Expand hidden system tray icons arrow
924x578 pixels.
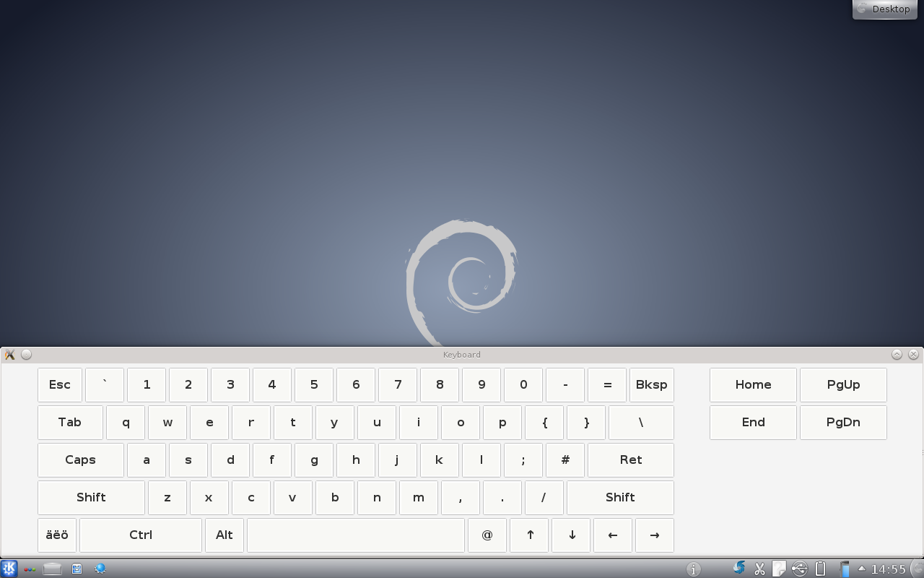861,569
